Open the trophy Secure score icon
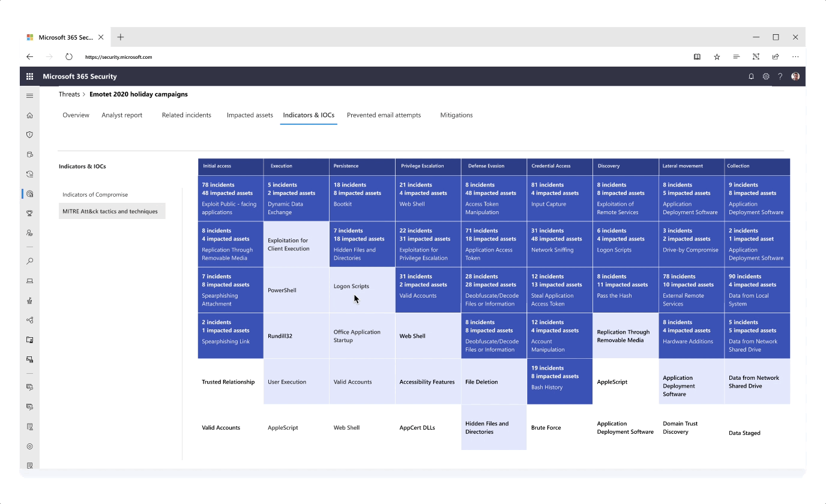The height and width of the screenshot is (504, 826). (29, 213)
